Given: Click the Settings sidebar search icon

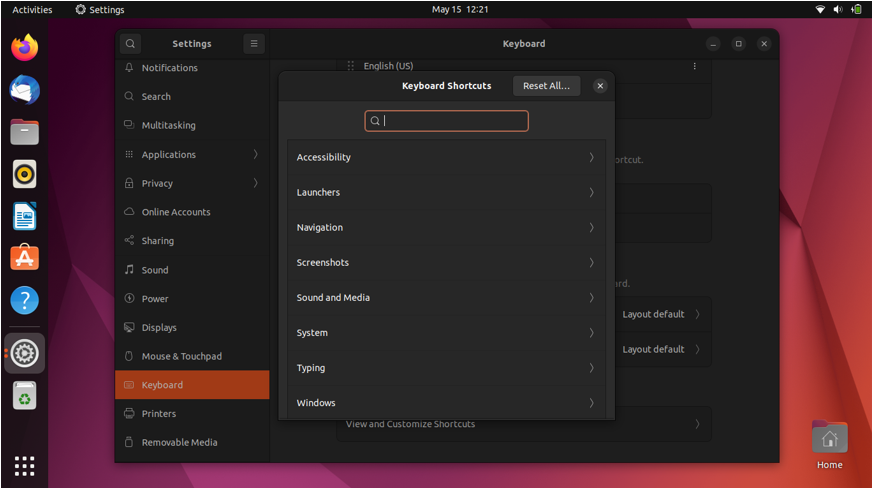Looking at the screenshot, I should pyautogui.click(x=130, y=43).
